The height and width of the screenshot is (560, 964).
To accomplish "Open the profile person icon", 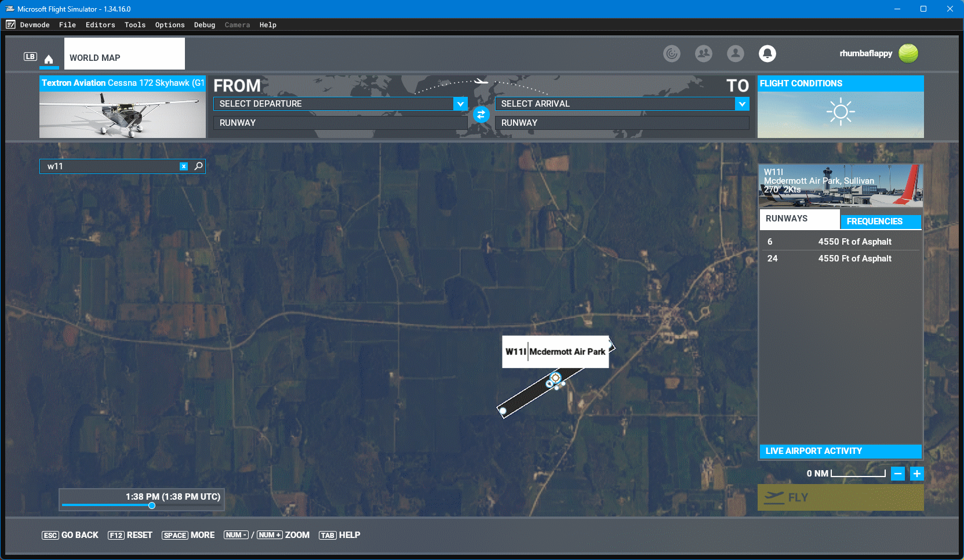I will coord(736,53).
